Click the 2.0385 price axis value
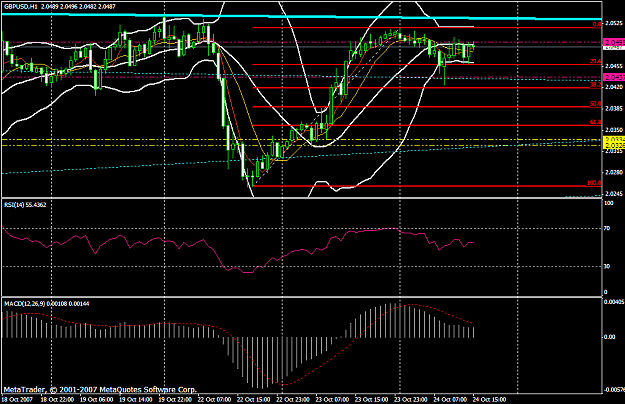Viewport: 625px width, 404px height. coord(614,108)
